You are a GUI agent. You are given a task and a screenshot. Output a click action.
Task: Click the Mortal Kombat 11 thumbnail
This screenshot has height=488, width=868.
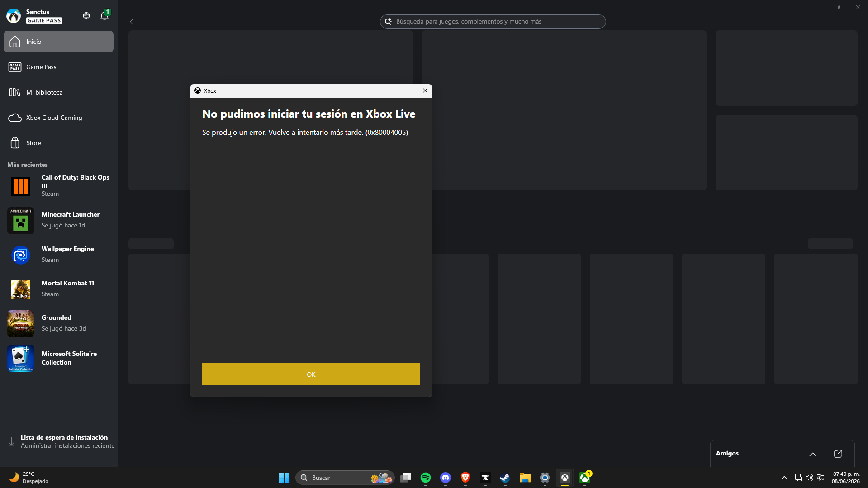(21, 289)
